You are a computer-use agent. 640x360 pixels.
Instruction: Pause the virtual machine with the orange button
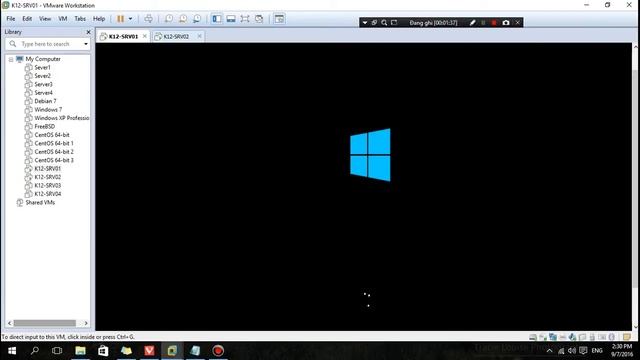(120, 19)
